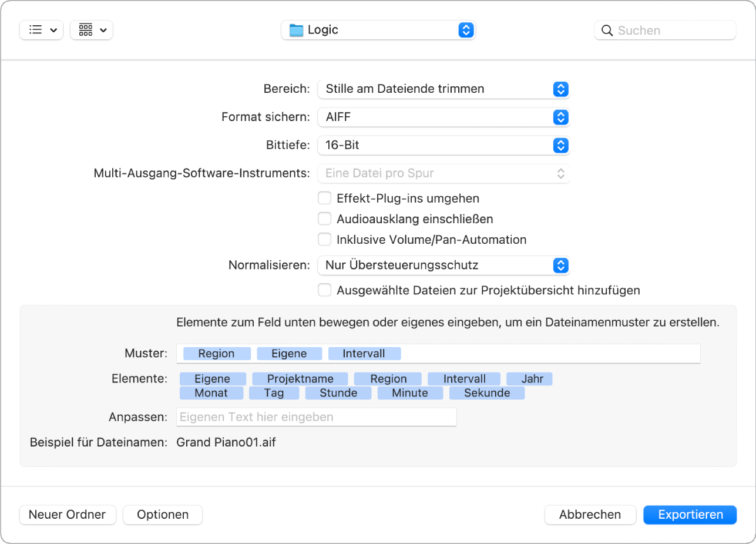Open the Logic folder location menu

click(x=378, y=30)
